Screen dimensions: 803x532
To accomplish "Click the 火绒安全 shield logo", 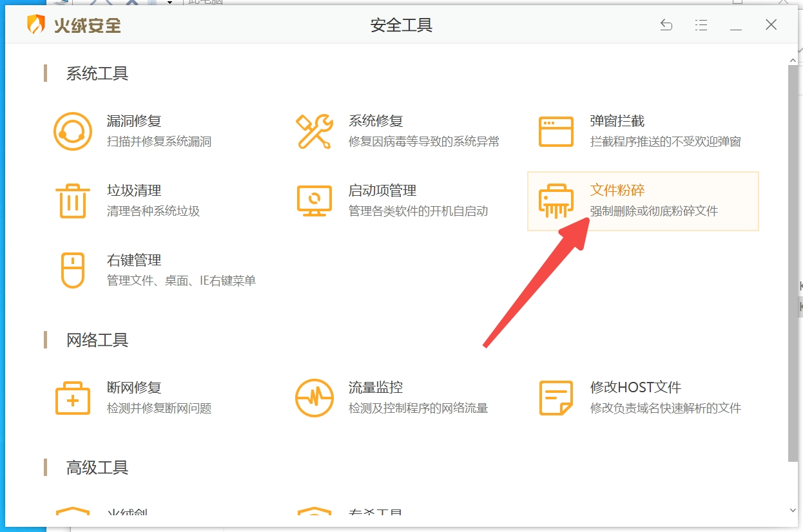I will click(35, 25).
